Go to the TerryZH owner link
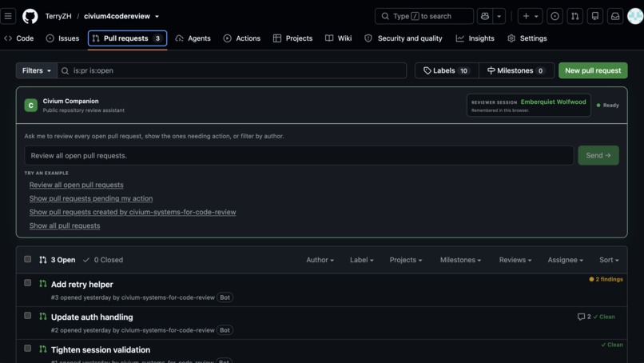Screen dimensions: 644x363 click(58, 16)
